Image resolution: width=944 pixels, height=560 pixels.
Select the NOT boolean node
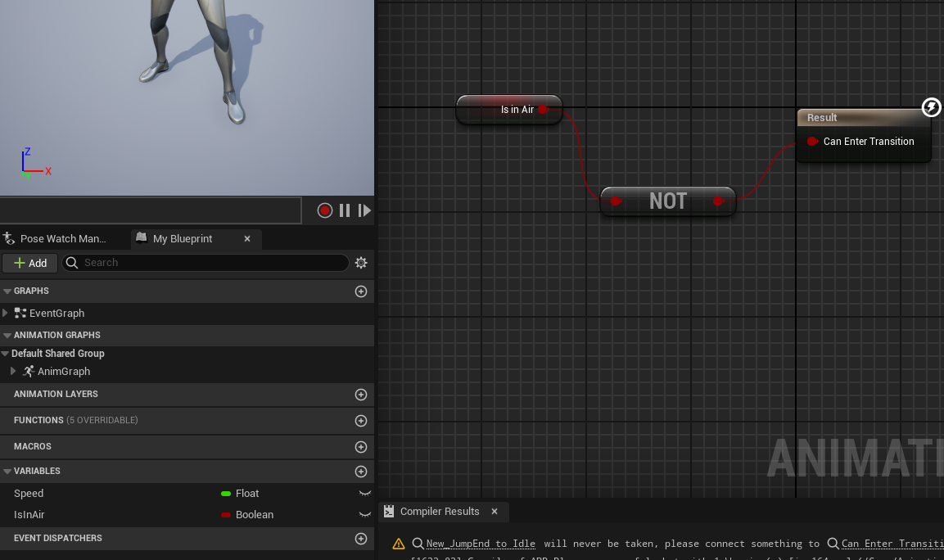667,201
